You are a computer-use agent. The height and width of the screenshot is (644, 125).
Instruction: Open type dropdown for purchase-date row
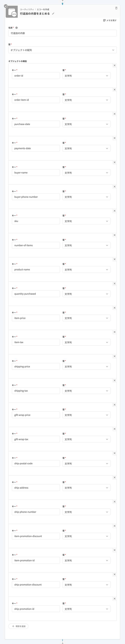point(86,124)
